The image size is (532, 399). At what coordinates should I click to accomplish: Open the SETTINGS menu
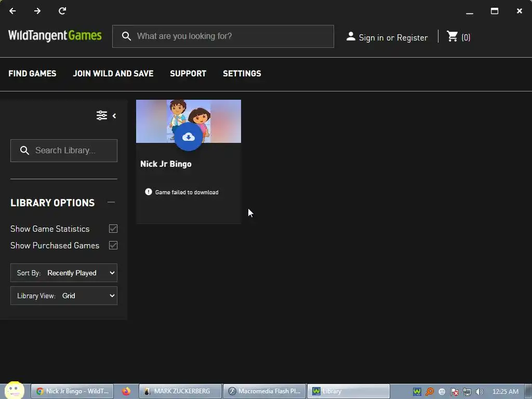242,73
